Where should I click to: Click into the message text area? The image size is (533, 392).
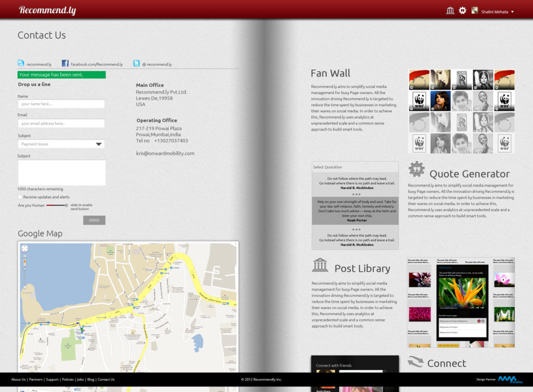tap(61, 173)
